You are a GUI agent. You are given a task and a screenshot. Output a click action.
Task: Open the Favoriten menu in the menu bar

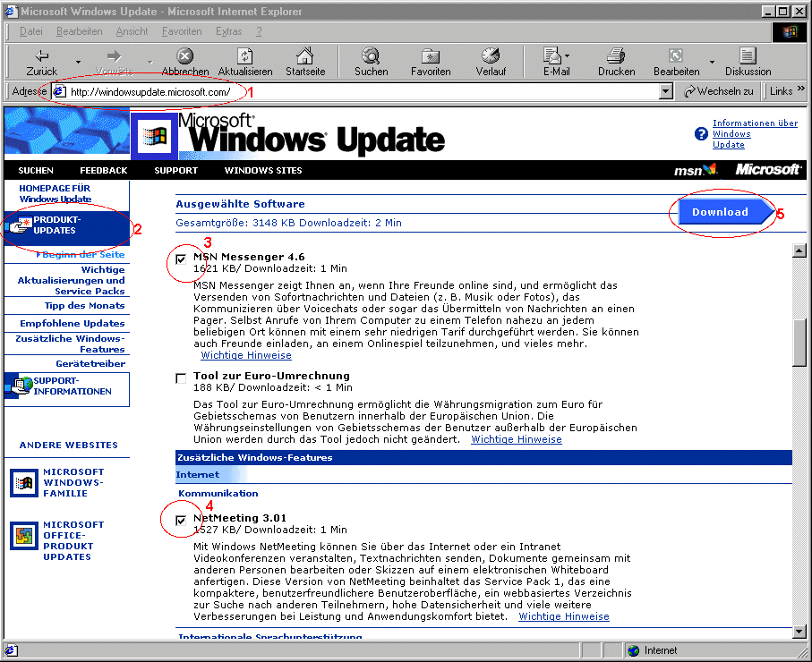[182, 31]
